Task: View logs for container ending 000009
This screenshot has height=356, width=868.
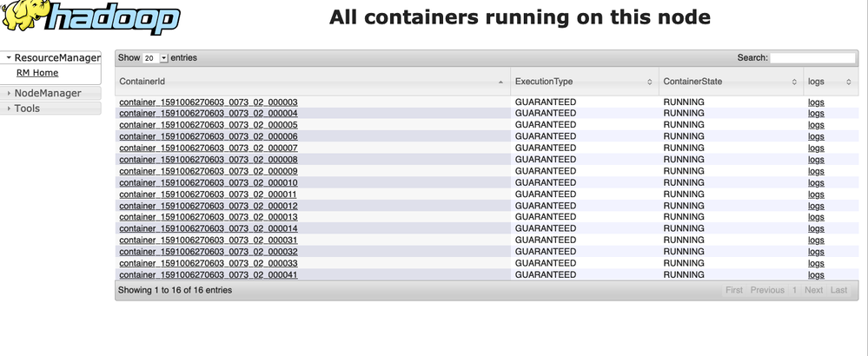Action: (816, 171)
